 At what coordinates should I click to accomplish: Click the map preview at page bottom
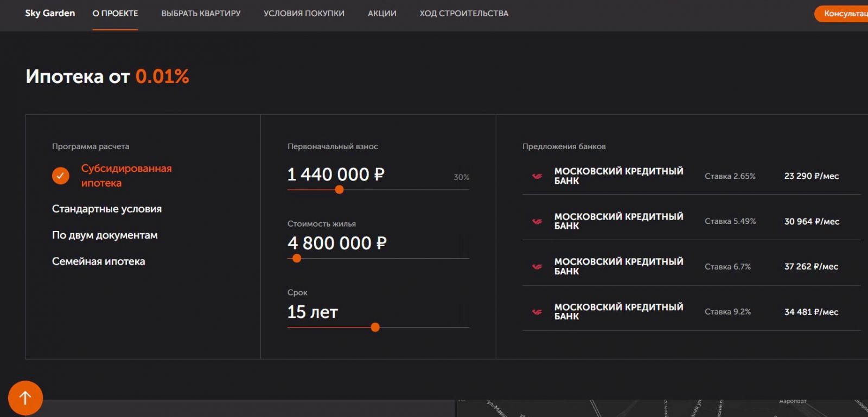(662, 408)
